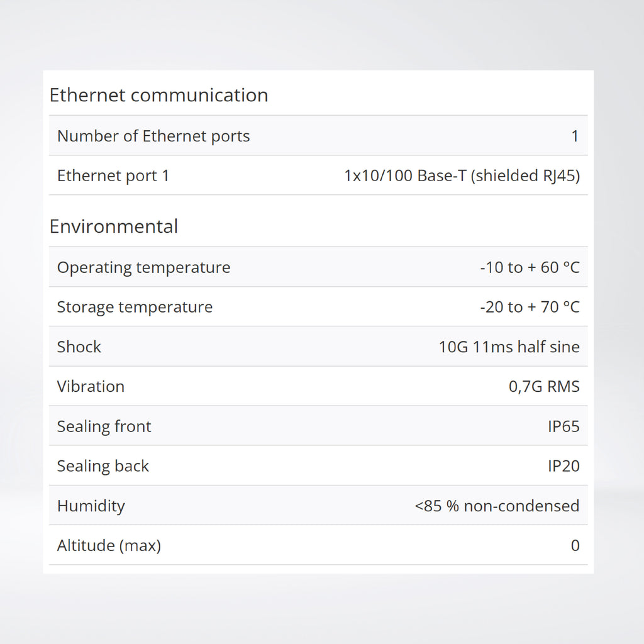644x644 pixels.
Task: Click the Ethernet port 1 label
Action: [113, 175]
